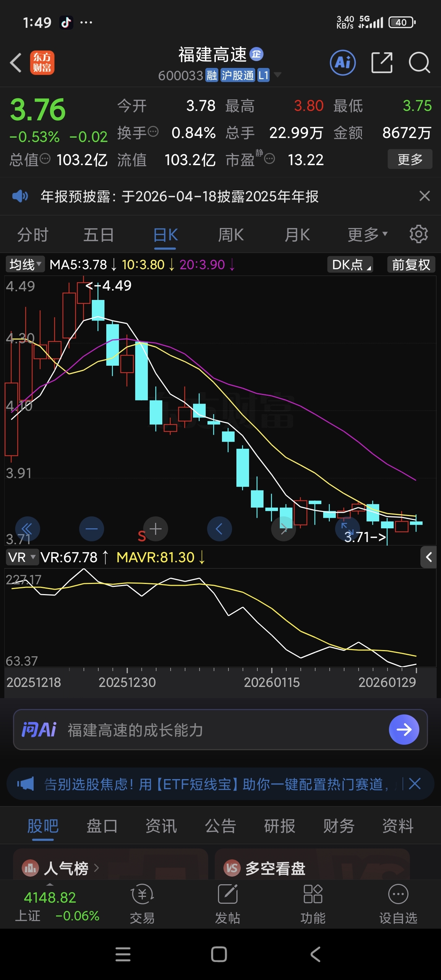Tap Android system back button
441x980 pixels.
coord(316,954)
